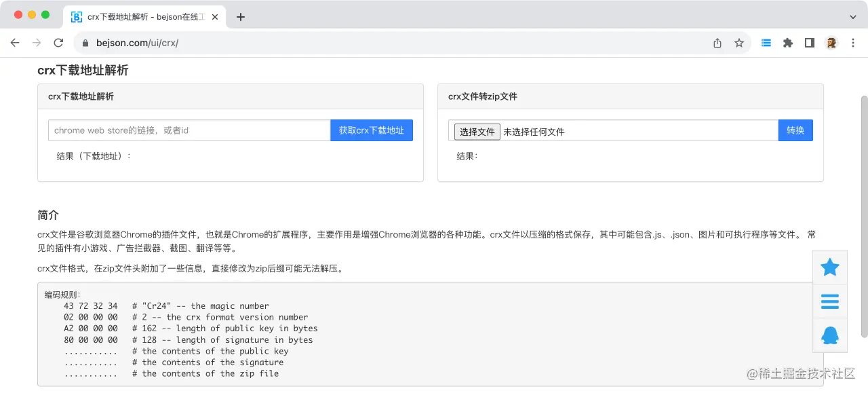Click the share page icon
868x393 pixels.
click(717, 43)
